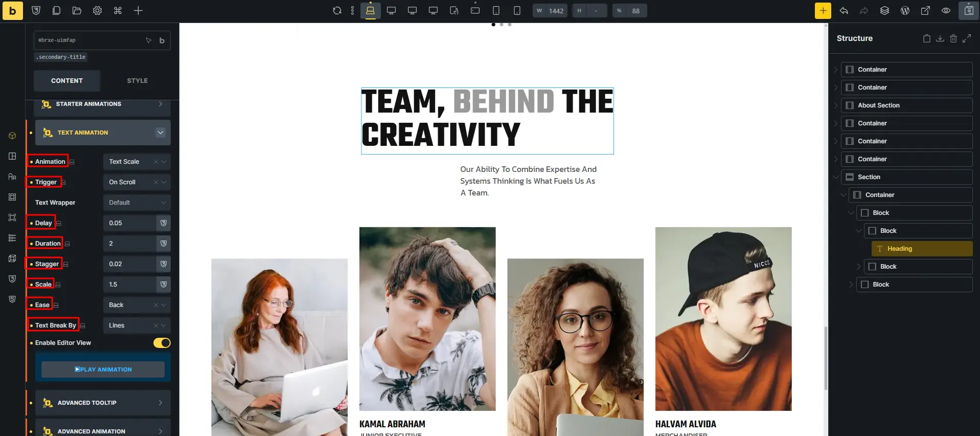The height and width of the screenshot is (436, 980).
Task: Open the command palette icon
Action: [118, 11]
